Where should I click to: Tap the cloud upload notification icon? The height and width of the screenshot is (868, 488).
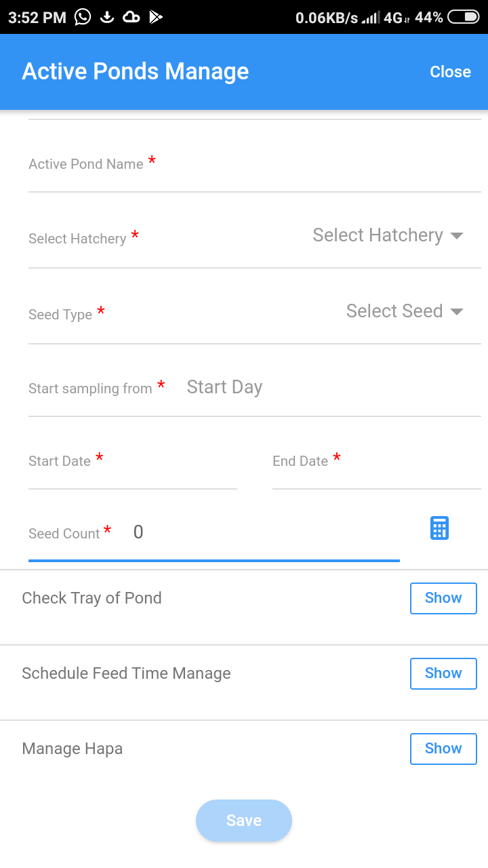point(131,17)
